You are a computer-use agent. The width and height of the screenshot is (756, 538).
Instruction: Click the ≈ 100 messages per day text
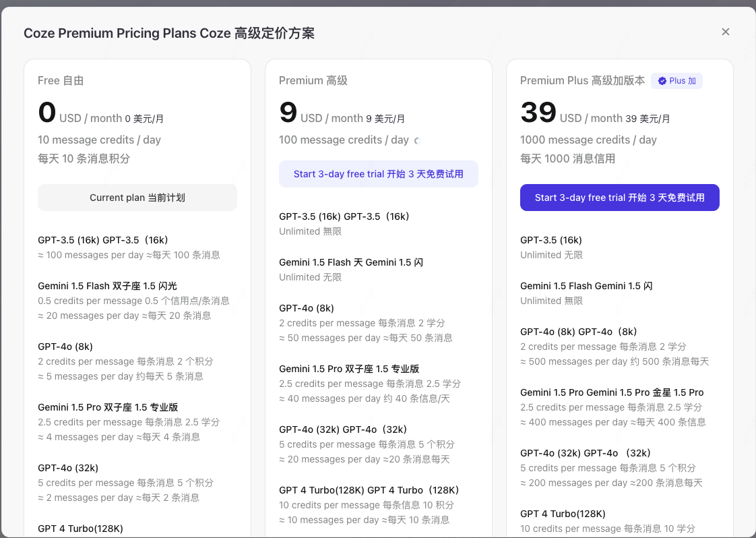click(x=129, y=256)
